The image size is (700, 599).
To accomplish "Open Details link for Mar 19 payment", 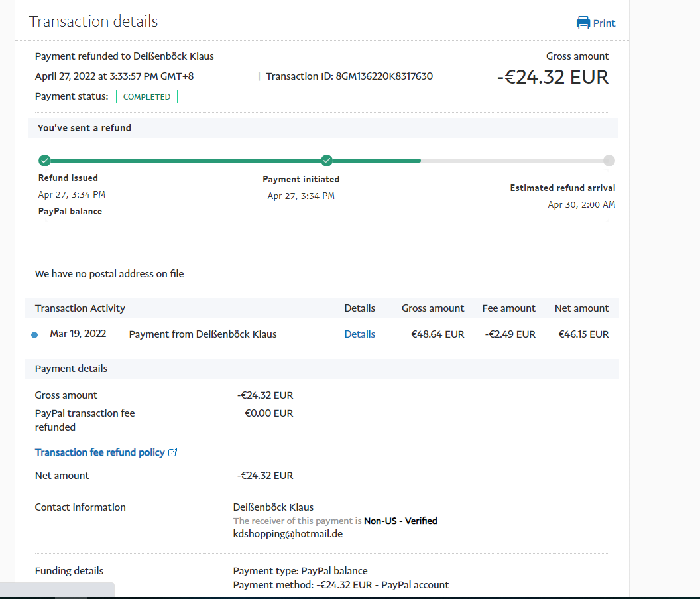I will click(359, 334).
